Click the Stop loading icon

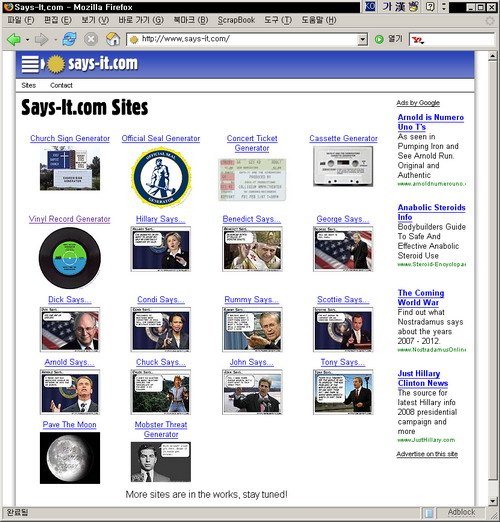click(91, 39)
